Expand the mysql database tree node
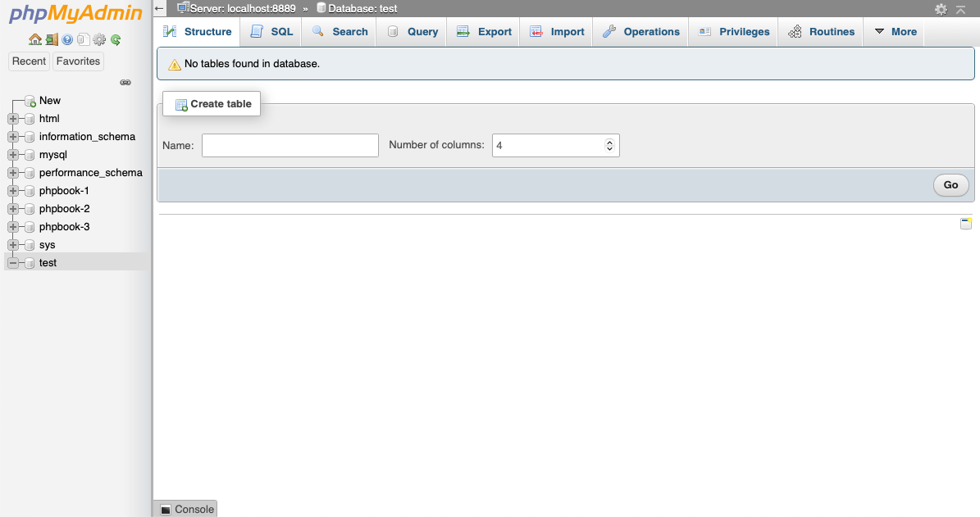This screenshot has width=980, height=517. coord(14,154)
